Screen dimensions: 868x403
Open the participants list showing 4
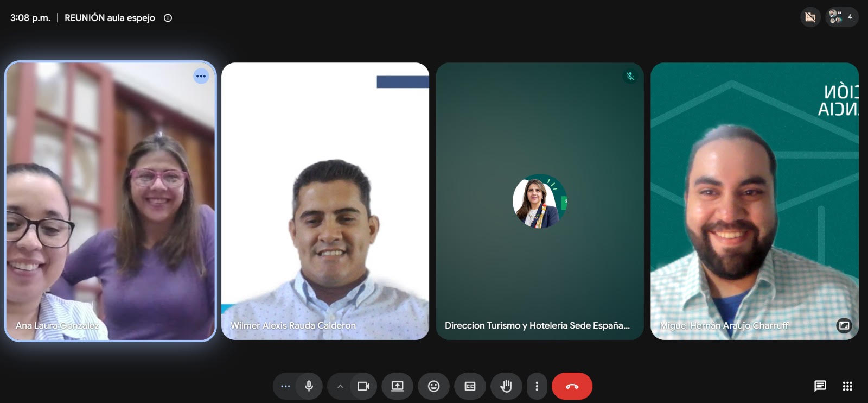(x=841, y=17)
